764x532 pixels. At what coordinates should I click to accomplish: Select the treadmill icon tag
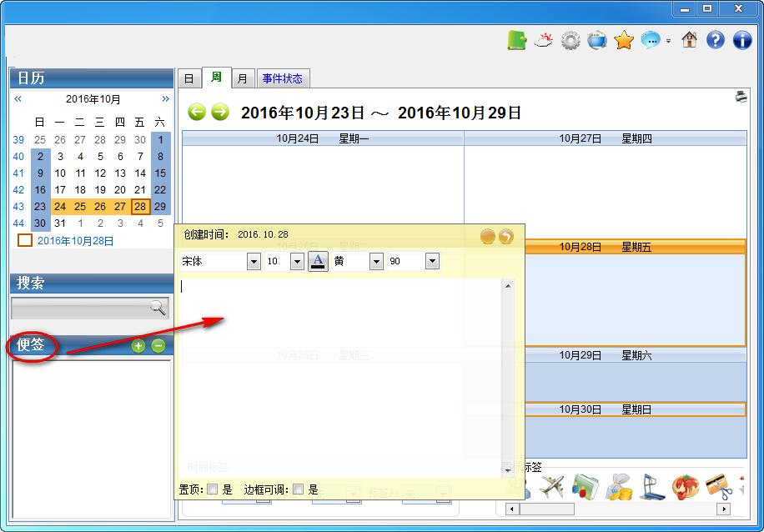[x=651, y=487]
